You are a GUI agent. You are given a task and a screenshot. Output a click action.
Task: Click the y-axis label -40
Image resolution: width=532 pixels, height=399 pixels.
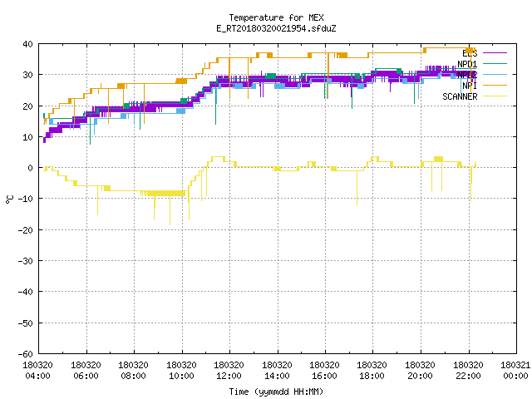click(x=26, y=292)
